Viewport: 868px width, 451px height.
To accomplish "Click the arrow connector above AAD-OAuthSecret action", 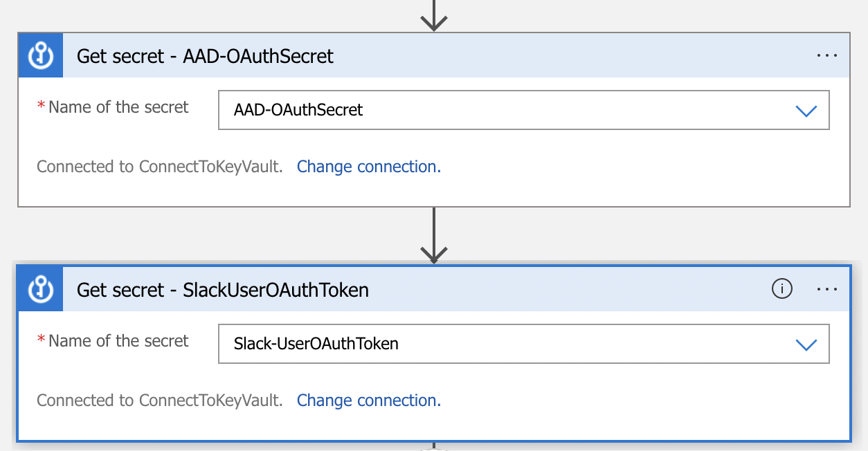I will click(x=433, y=15).
